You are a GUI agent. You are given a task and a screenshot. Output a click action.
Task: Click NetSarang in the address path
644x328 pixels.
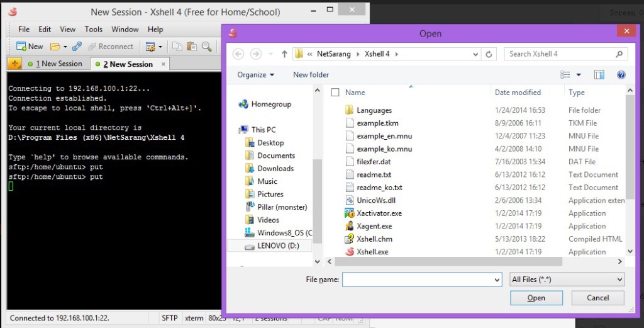pyautogui.click(x=333, y=54)
